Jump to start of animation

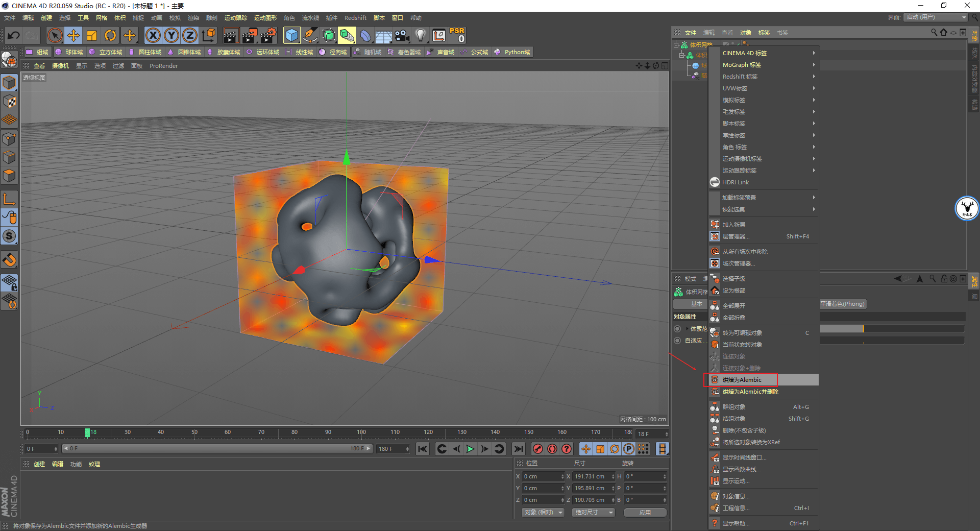tap(423, 449)
